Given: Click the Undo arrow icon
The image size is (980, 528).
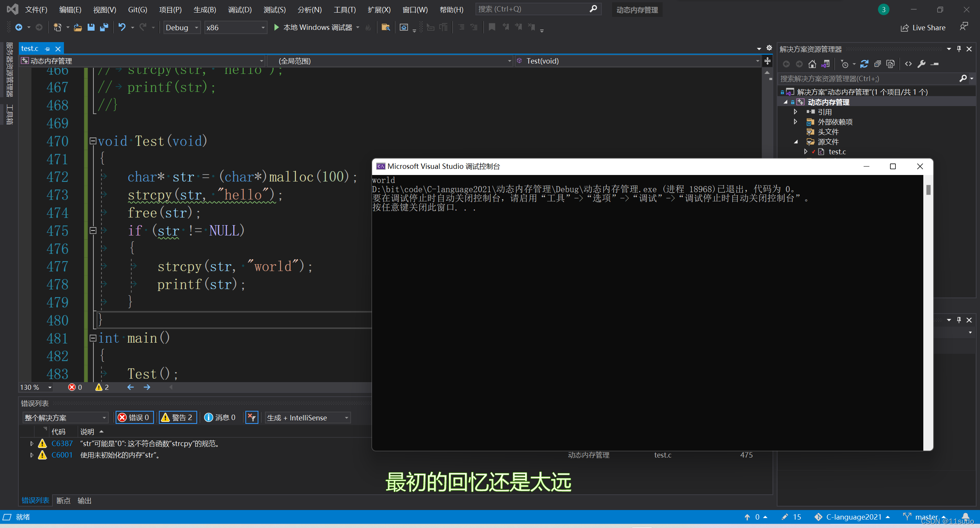Looking at the screenshot, I should pyautogui.click(x=122, y=27).
